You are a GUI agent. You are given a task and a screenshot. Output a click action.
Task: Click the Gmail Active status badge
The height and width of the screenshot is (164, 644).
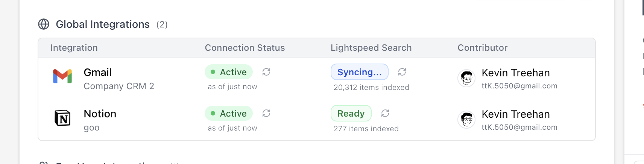click(x=229, y=72)
